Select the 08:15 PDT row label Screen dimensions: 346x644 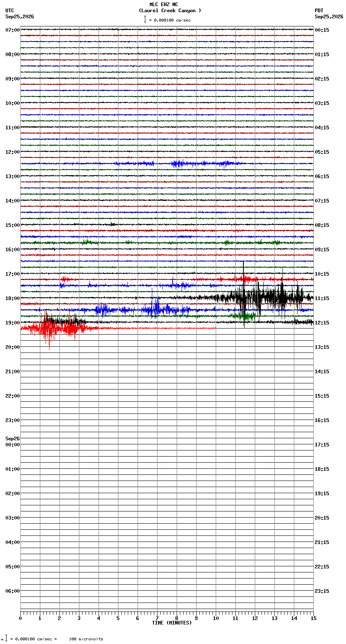[x=322, y=225]
